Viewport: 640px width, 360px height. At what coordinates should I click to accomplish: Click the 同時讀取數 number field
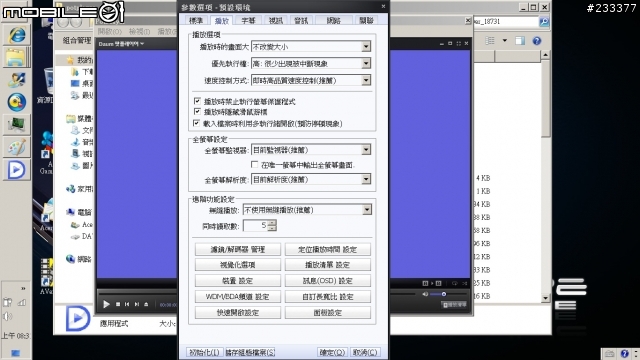pos(256,225)
